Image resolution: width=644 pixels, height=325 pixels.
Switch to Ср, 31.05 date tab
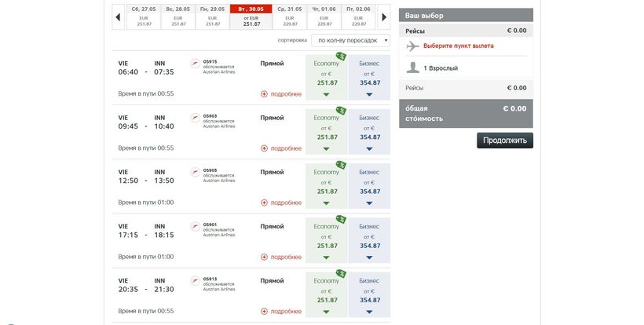[290, 16]
